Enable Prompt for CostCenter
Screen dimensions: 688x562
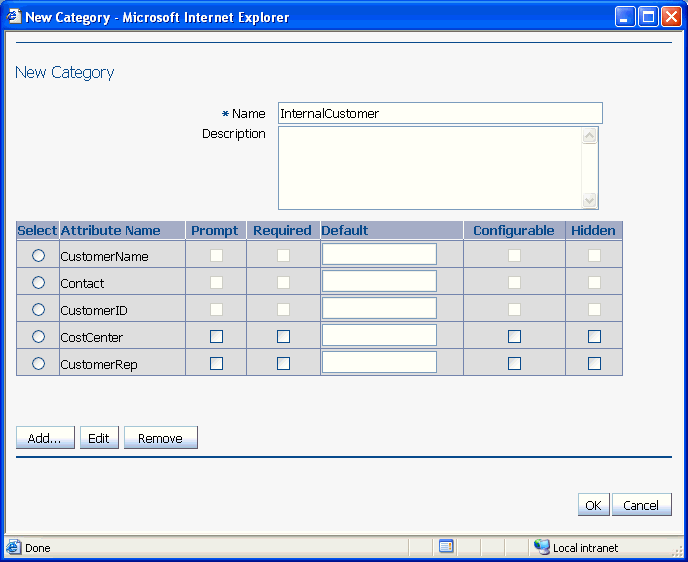216,336
